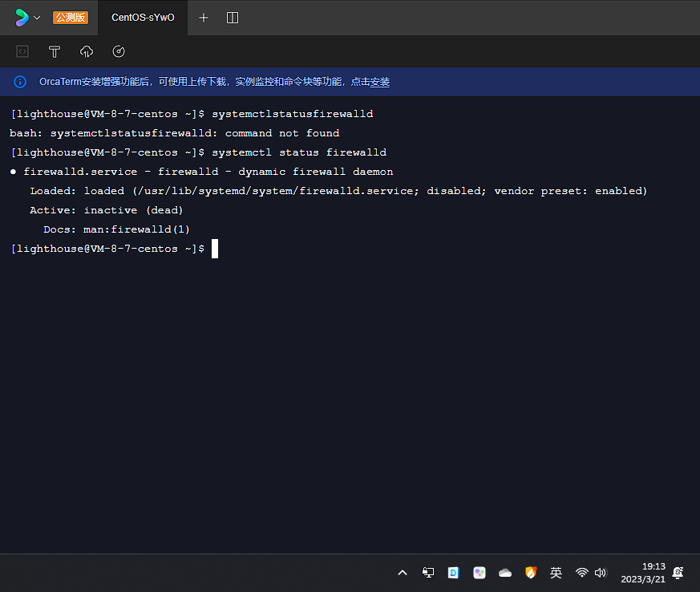
Task: Open the volume speaker tray icon
Action: 601,573
